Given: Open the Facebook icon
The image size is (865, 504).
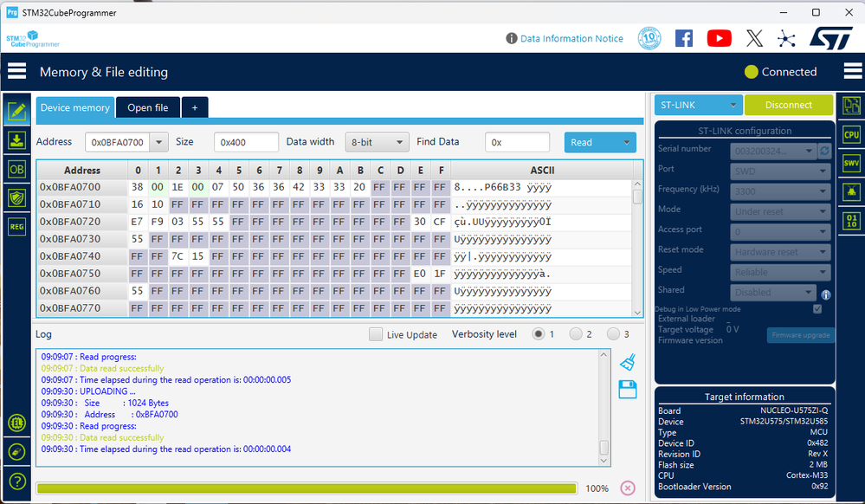Looking at the screenshot, I should 684,38.
